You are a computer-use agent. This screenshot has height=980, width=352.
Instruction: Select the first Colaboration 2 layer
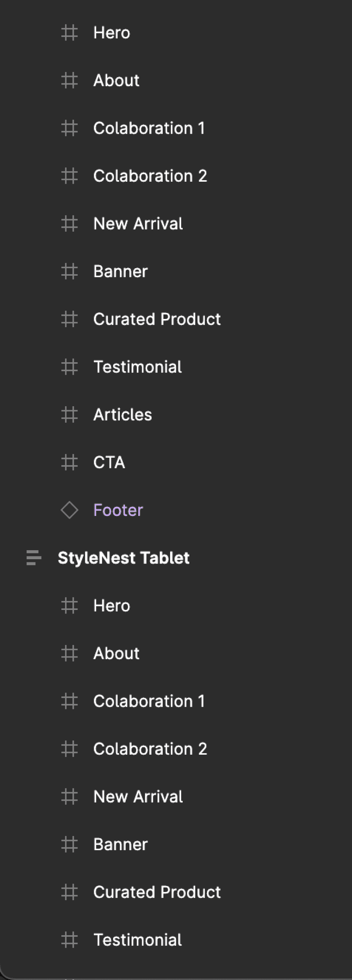point(176,176)
